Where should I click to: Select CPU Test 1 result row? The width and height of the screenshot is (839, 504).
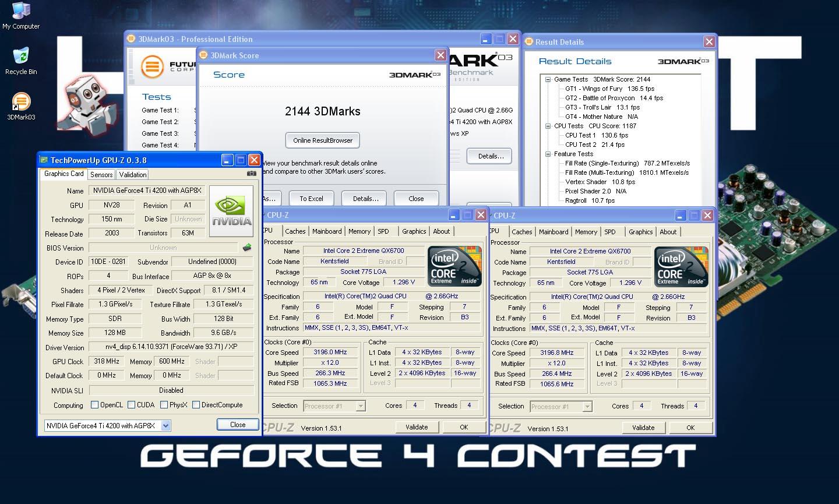click(597, 135)
